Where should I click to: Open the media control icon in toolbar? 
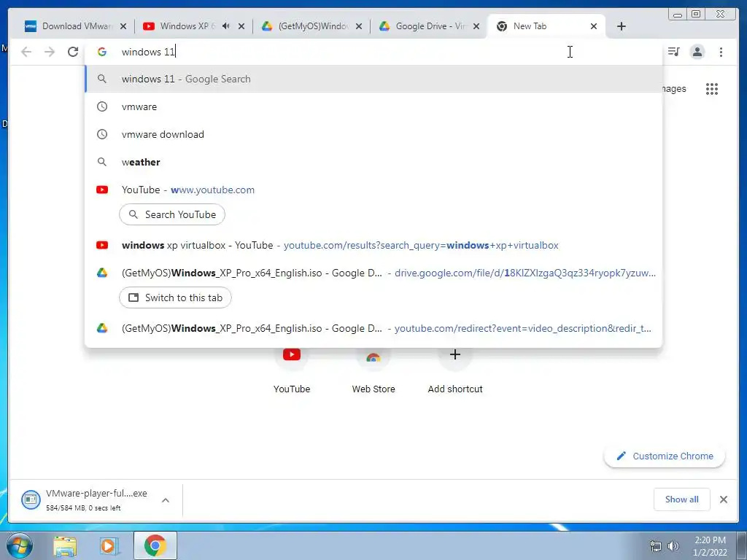pos(673,52)
